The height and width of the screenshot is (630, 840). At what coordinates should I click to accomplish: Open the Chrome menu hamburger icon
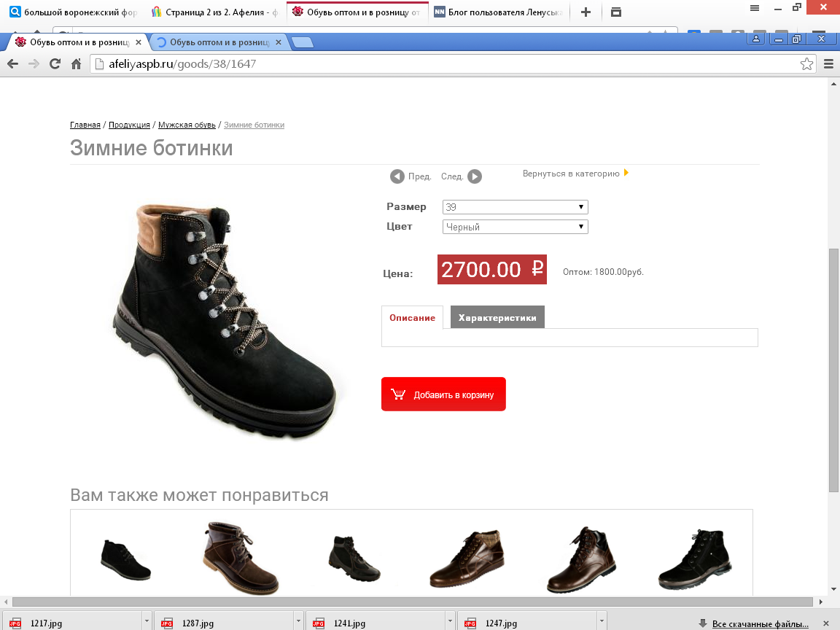828,64
